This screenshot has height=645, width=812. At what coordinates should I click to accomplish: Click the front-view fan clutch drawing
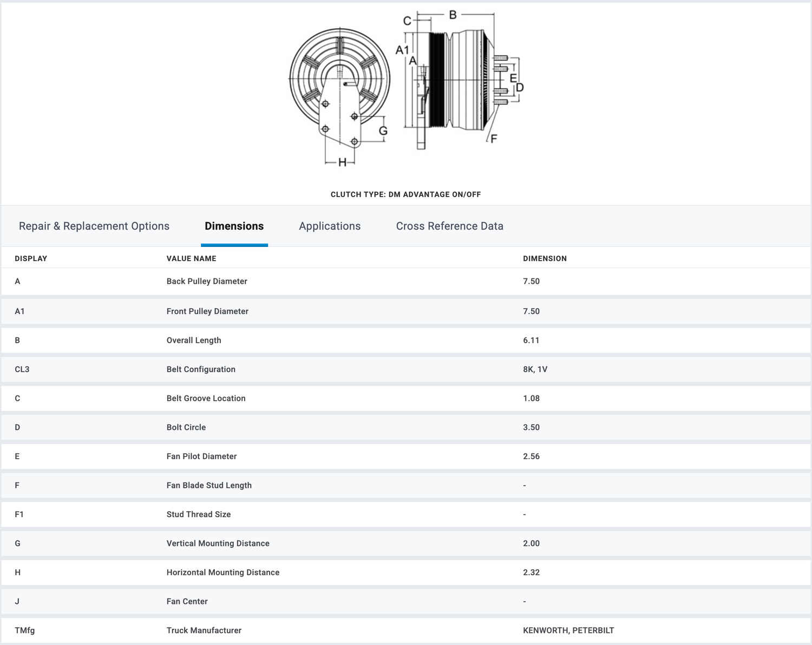339,92
